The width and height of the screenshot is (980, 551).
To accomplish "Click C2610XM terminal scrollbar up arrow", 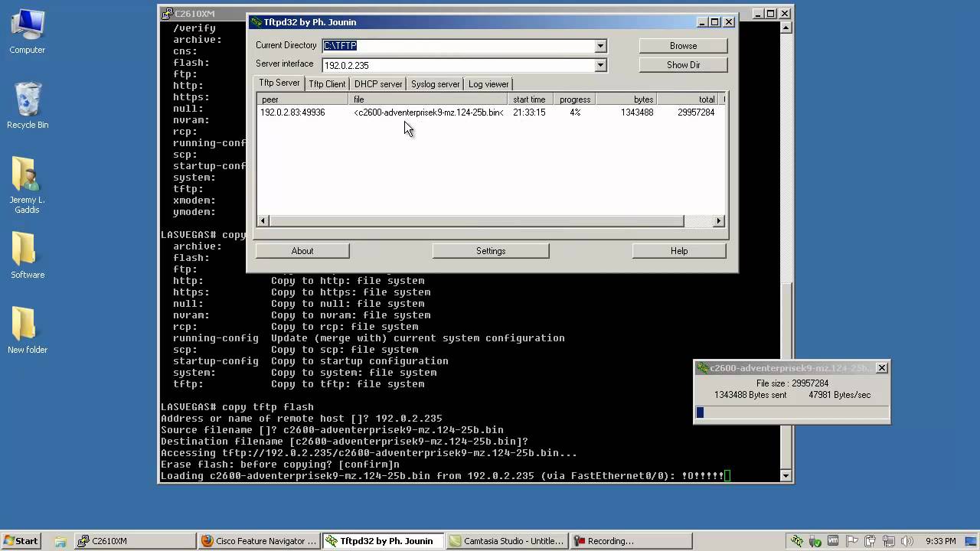I will (786, 28).
